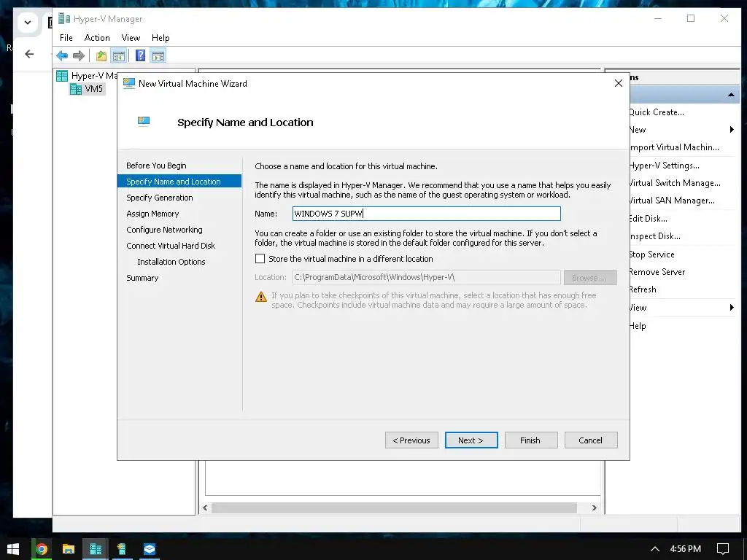Select the VM5 server in the tree
This screenshot has height=560, width=747.
tap(86, 89)
